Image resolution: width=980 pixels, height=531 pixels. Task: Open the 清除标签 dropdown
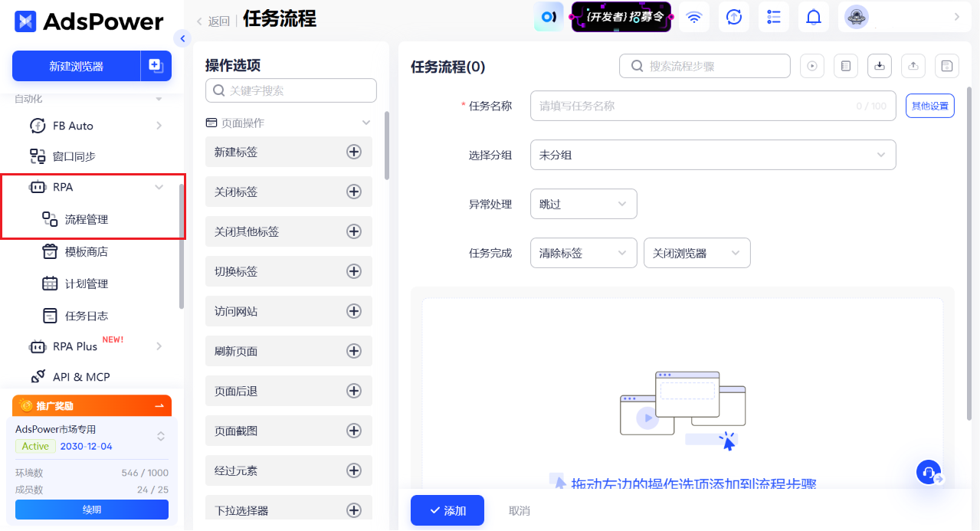click(x=584, y=253)
